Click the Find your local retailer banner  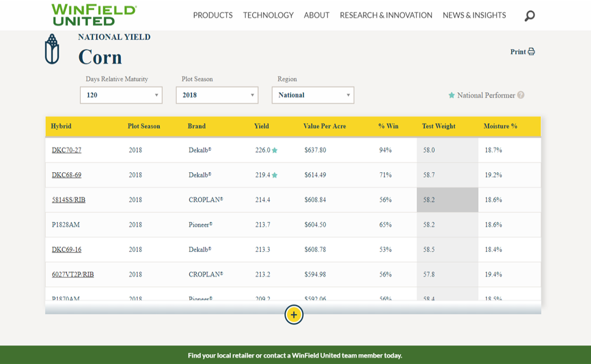(295, 355)
